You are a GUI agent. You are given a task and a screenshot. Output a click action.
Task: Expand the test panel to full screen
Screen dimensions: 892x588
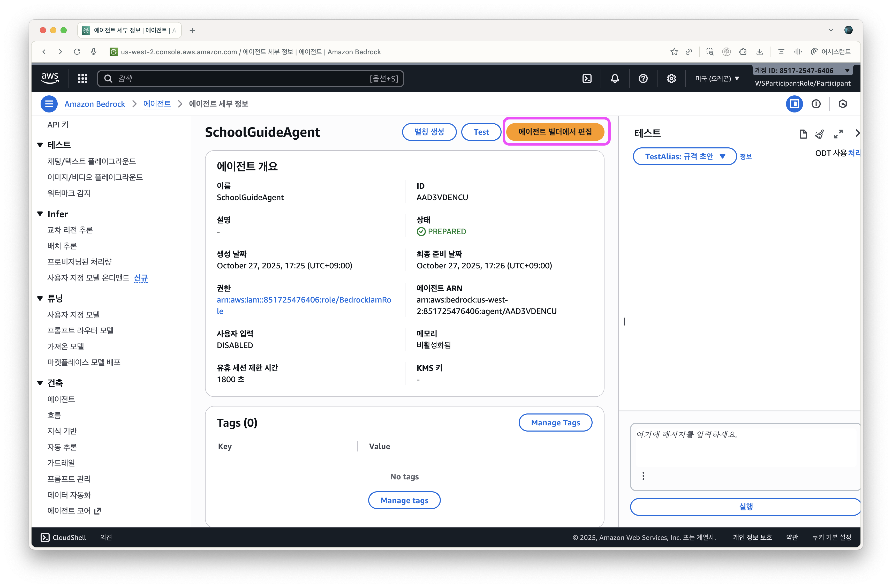tap(838, 134)
